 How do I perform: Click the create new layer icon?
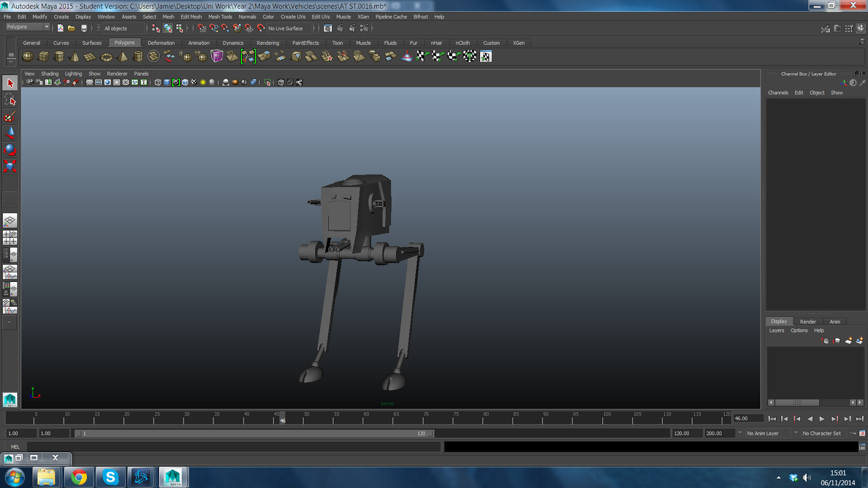(848, 341)
